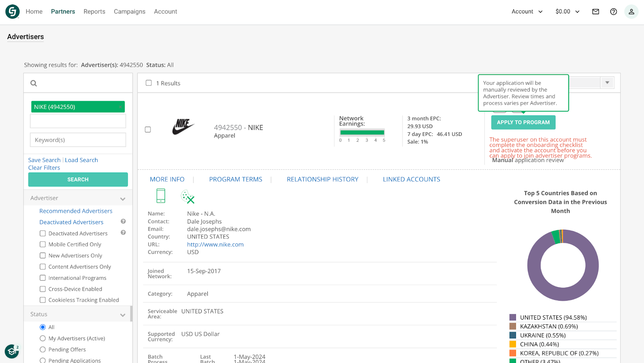Enable Deactivated Advertisers checkbox
This screenshot has height=363, width=644.
click(43, 233)
